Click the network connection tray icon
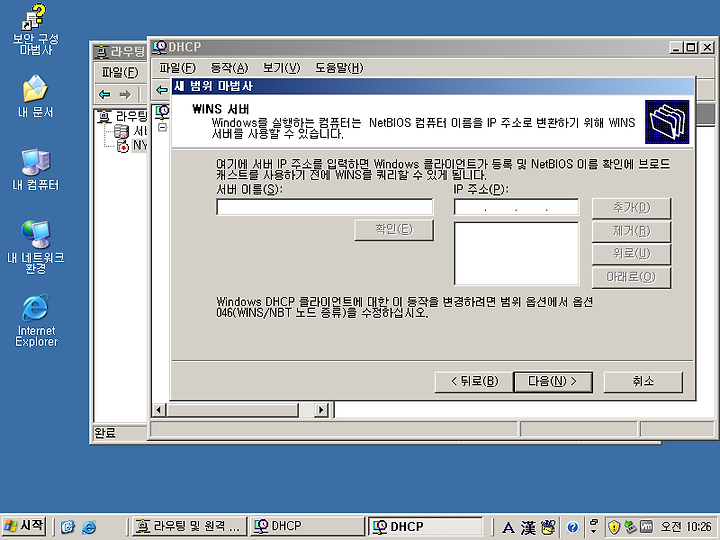 click(x=630, y=527)
